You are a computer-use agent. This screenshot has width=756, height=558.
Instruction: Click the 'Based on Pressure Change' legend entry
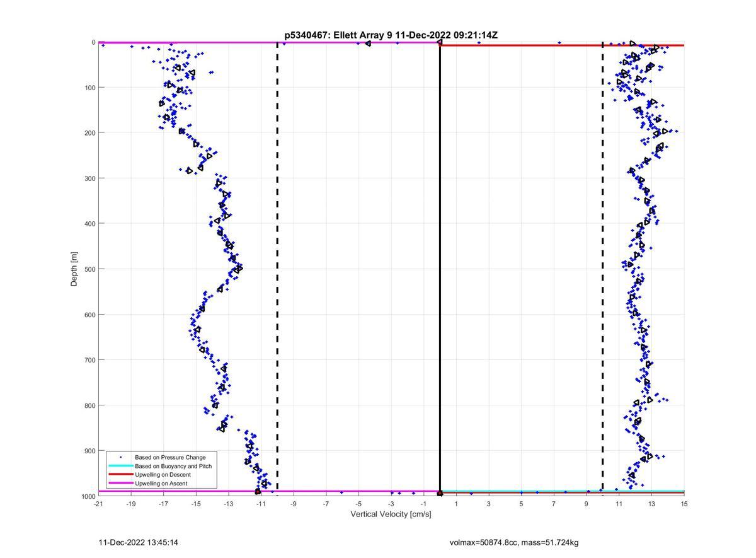tap(170, 457)
